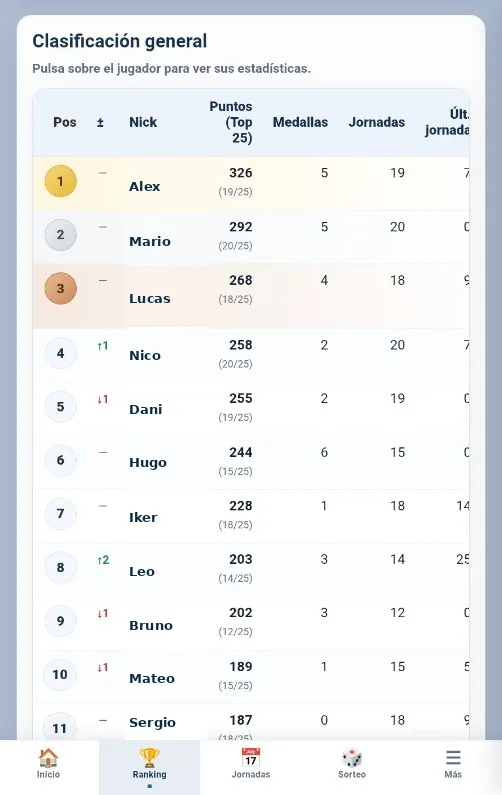Click the Medallas column header
502x795 pixels.
(300, 122)
